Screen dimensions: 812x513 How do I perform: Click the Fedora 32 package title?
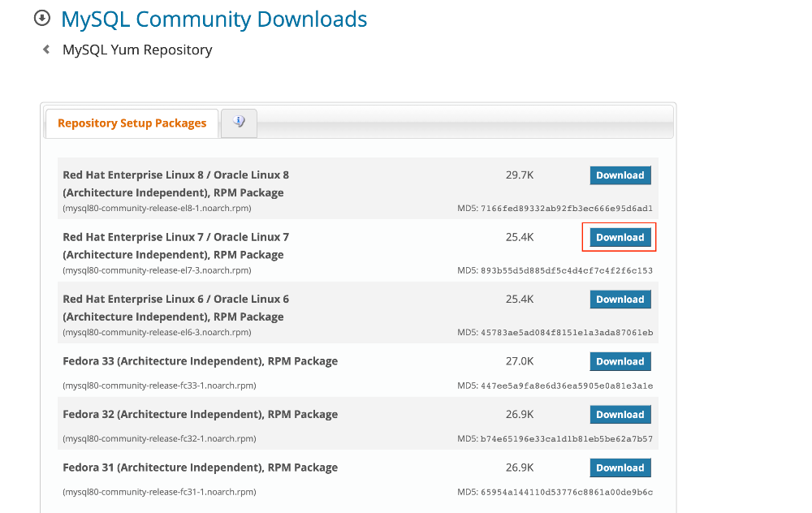click(x=200, y=414)
